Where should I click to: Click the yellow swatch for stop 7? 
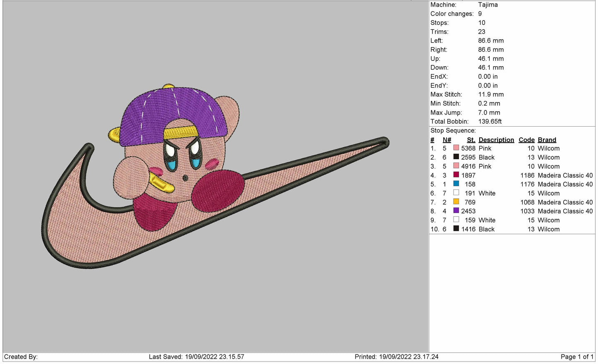pyautogui.click(x=456, y=202)
